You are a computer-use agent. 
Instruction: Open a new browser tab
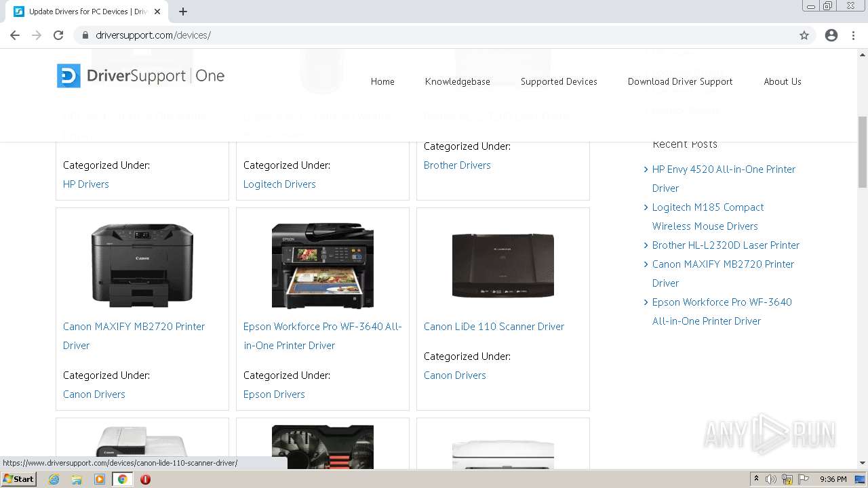click(x=183, y=12)
